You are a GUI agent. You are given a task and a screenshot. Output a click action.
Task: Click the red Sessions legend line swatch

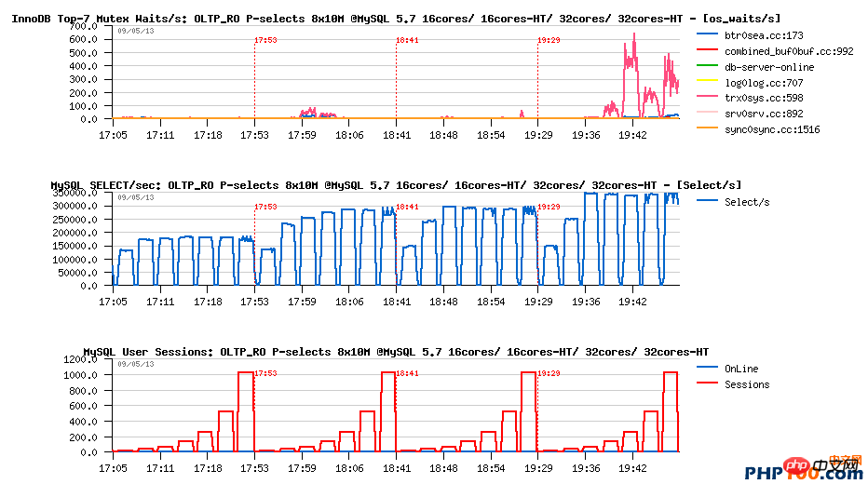coord(707,383)
